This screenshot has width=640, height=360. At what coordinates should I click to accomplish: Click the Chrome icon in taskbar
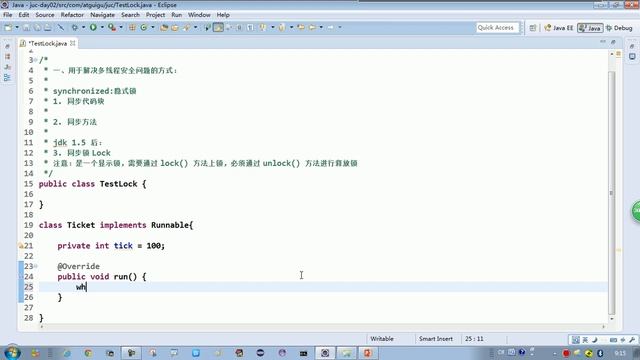(89, 353)
